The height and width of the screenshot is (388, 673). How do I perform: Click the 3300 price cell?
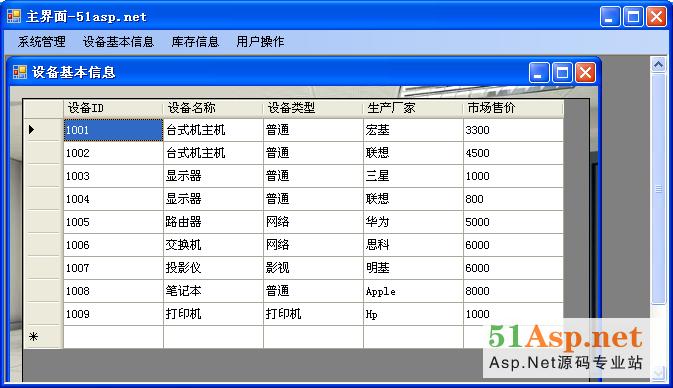coord(513,130)
